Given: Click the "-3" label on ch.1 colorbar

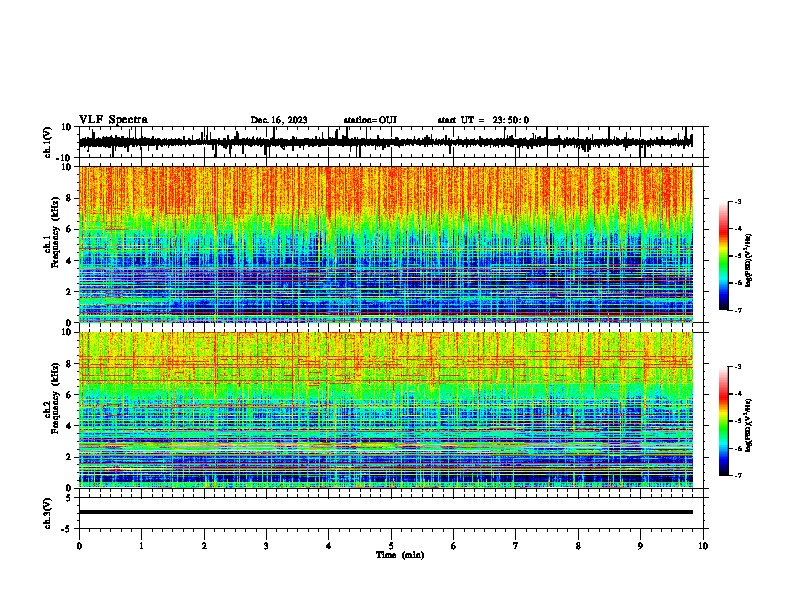Looking at the screenshot, I should [737, 201].
